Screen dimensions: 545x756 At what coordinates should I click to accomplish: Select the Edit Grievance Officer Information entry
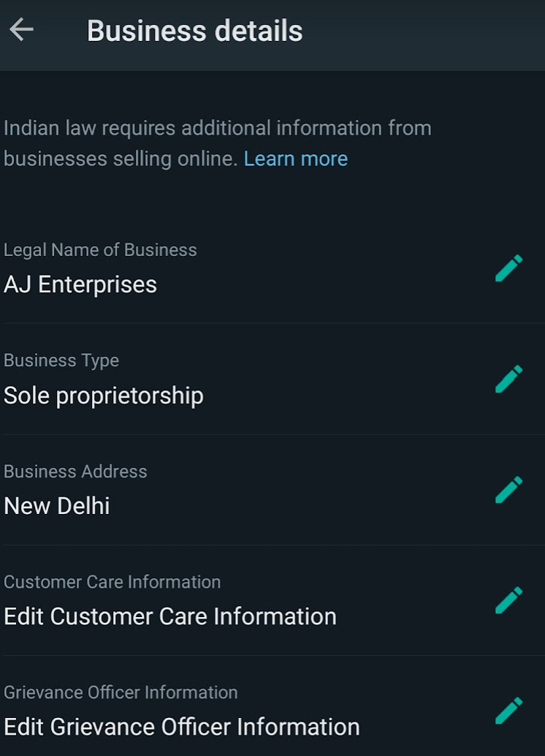click(181, 727)
